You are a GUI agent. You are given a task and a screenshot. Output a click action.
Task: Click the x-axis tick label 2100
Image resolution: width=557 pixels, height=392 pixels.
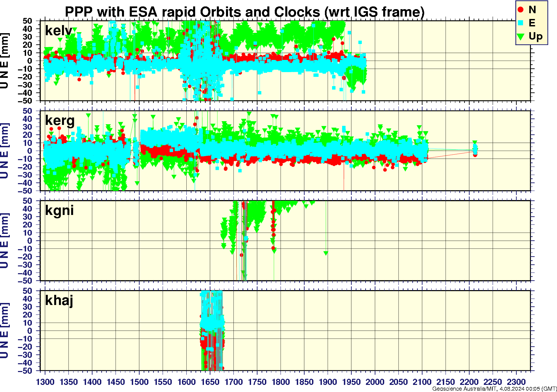point(422,382)
